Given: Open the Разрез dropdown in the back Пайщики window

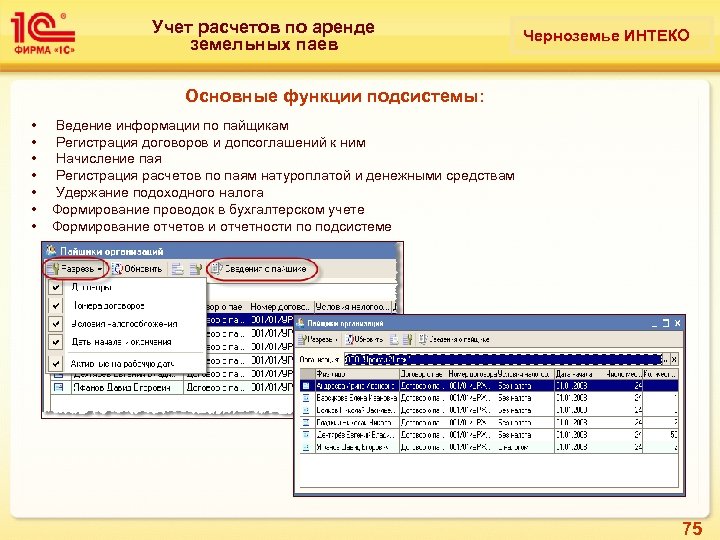Looking at the screenshot, I should click(x=76, y=269).
